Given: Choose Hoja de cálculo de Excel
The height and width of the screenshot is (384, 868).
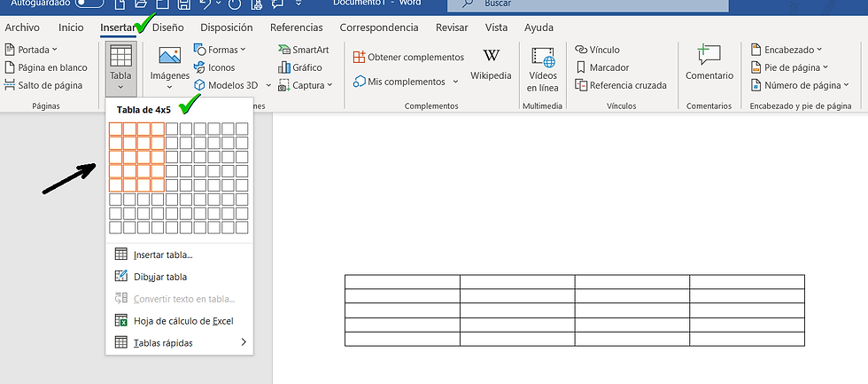Looking at the screenshot, I should (x=179, y=321).
